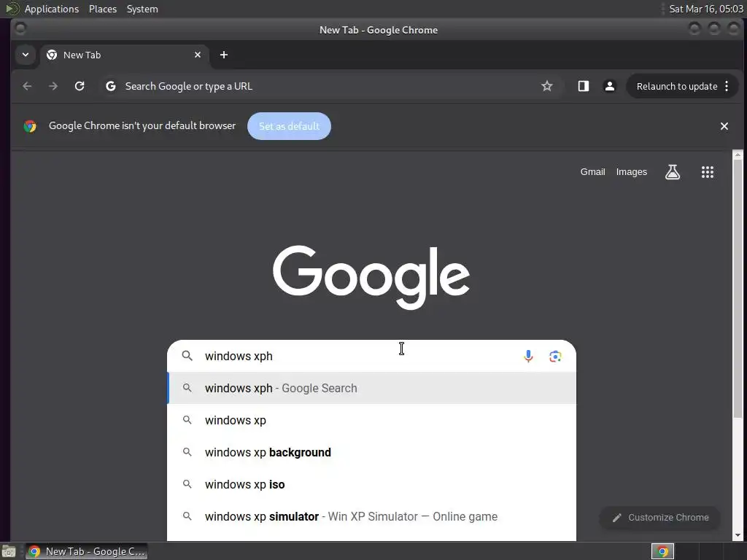Open the Chrome side panel
Viewport: 747px width, 560px height.
(x=583, y=86)
